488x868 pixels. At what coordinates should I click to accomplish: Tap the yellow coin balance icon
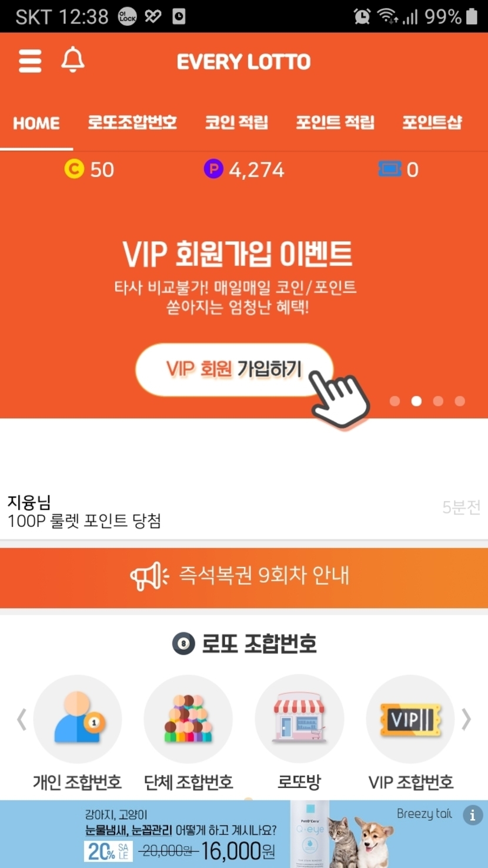(74, 169)
